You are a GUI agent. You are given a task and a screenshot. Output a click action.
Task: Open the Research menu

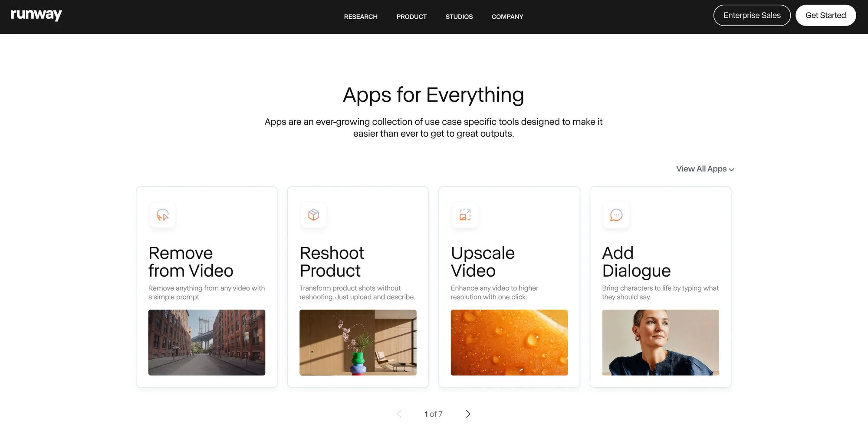click(361, 17)
